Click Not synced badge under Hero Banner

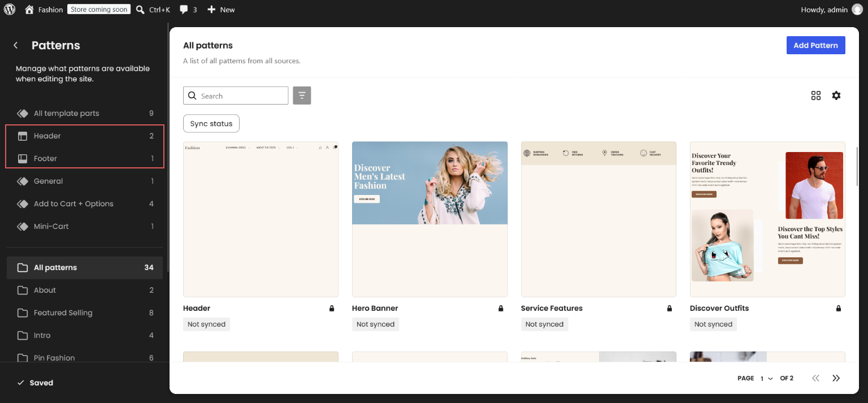pyautogui.click(x=375, y=324)
